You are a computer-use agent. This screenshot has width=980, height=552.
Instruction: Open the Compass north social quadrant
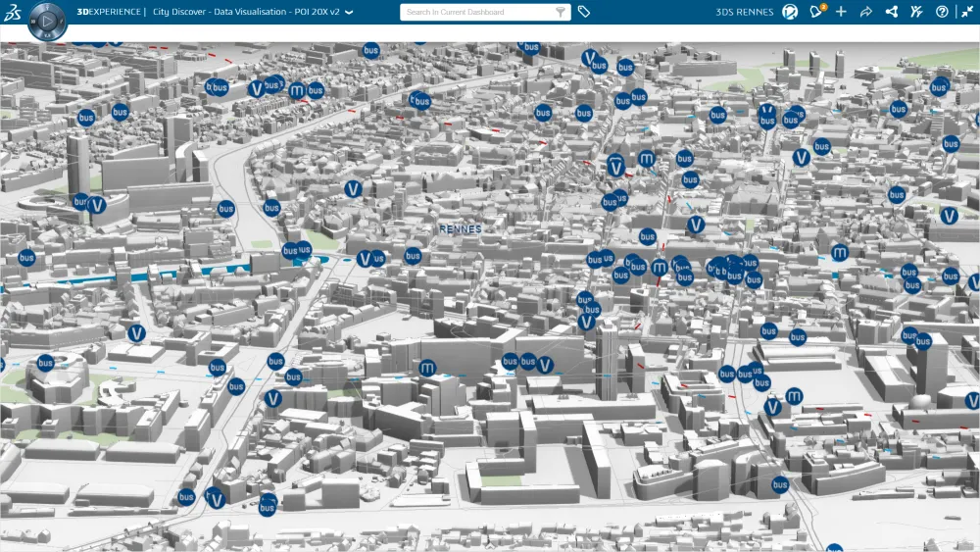point(47,6)
